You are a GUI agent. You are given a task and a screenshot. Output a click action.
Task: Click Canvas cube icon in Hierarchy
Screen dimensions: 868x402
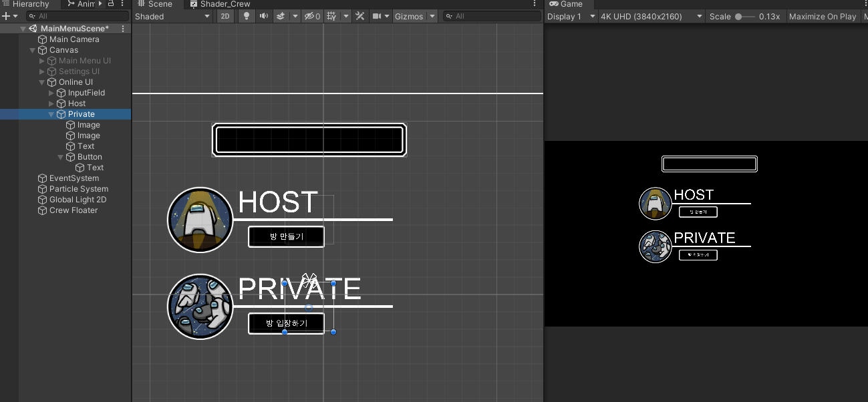point(43,50)
